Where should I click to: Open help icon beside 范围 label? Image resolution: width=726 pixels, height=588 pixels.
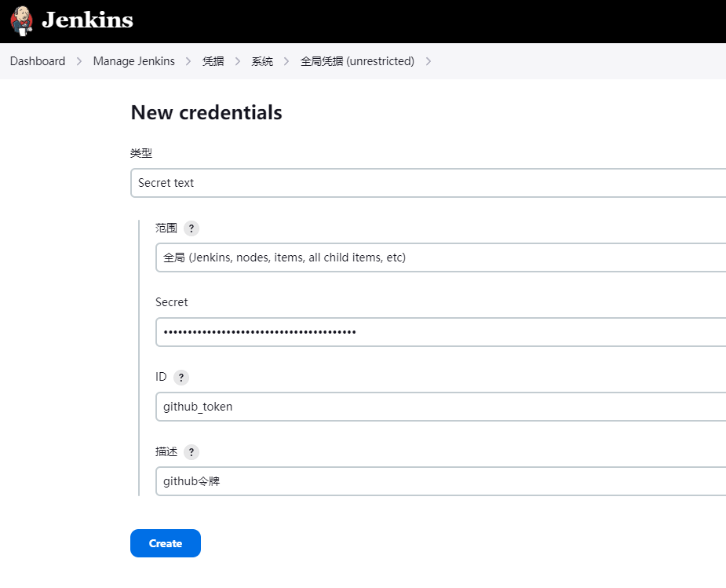[x=192, y=228]
